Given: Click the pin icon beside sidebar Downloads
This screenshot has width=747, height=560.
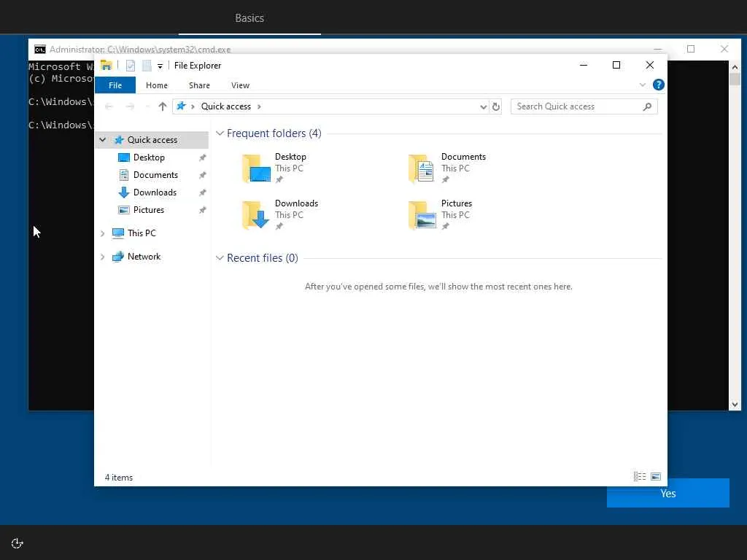Looking at the screenshot, I should tap(203, 192).
